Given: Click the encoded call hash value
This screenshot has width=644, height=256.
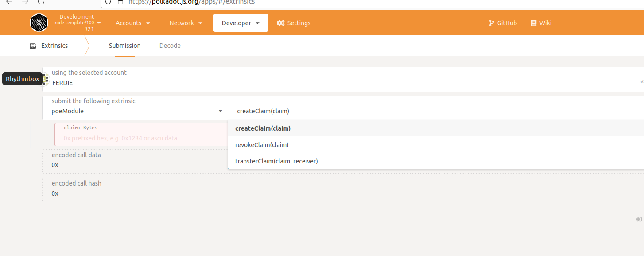Looking at the screenshot, I should point(55,194).
